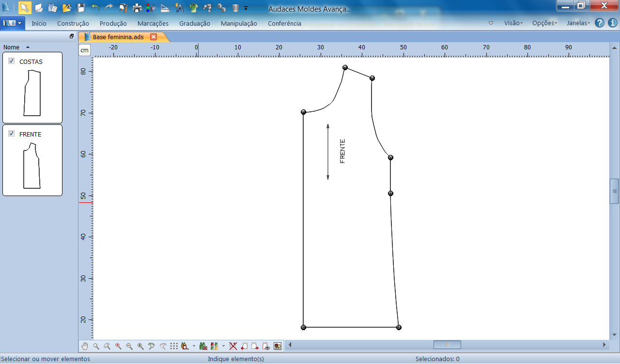
Task: Click the Nome column header to sort
Action: tap(12, 47)
